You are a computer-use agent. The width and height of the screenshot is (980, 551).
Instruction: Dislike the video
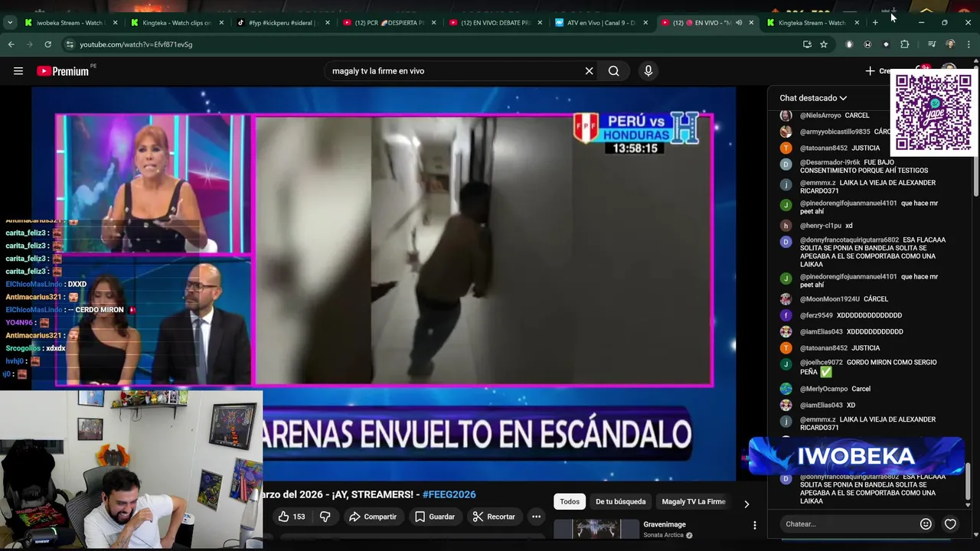(x=325, y=517)
